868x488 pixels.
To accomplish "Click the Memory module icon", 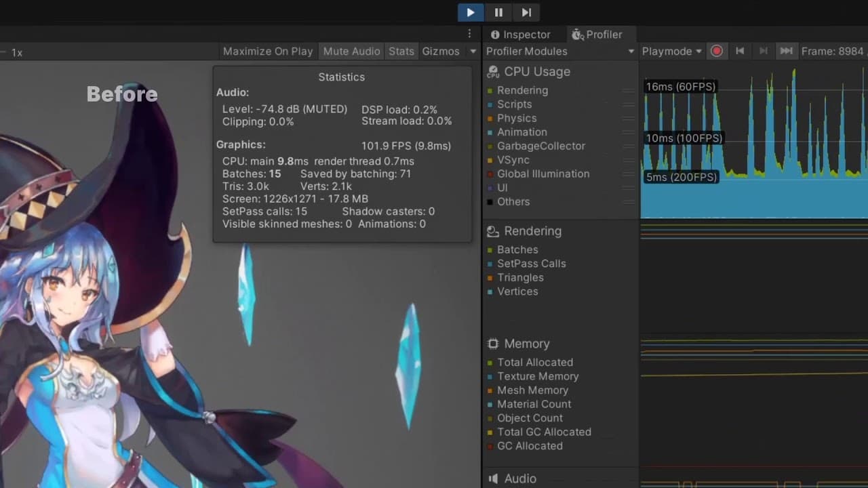I will click(493, 344).
